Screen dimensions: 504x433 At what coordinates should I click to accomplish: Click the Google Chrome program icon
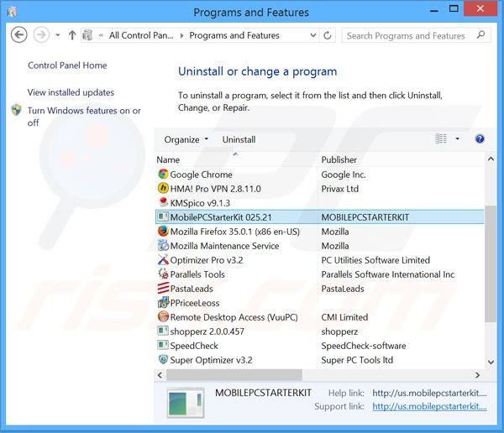point(163,174)
